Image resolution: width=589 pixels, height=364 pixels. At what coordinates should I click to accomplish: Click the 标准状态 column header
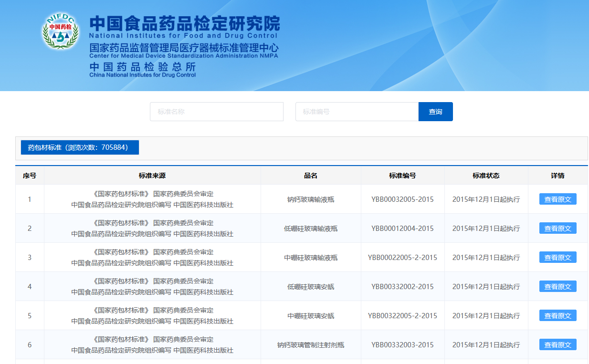[486, 176]
